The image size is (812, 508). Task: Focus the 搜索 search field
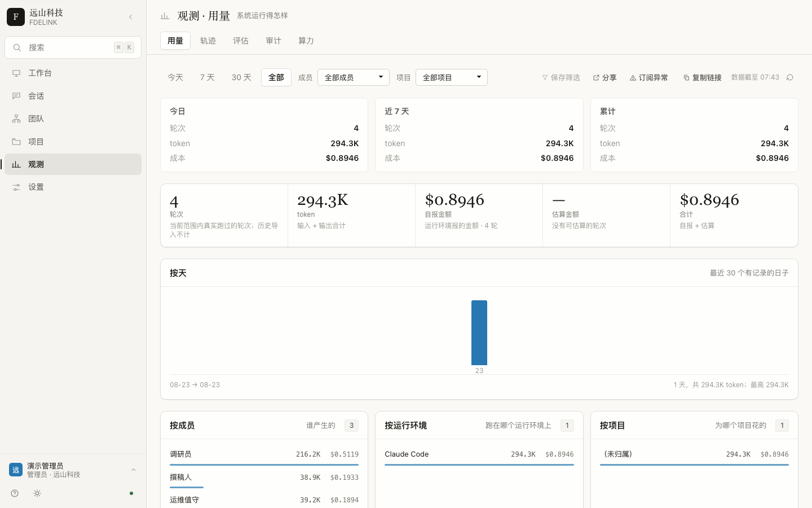tap(73, 47)
